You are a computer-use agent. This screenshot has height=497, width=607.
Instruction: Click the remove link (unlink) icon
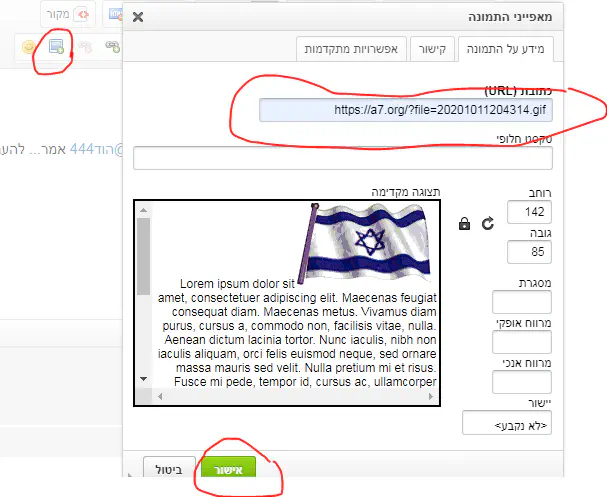(85, 46)
